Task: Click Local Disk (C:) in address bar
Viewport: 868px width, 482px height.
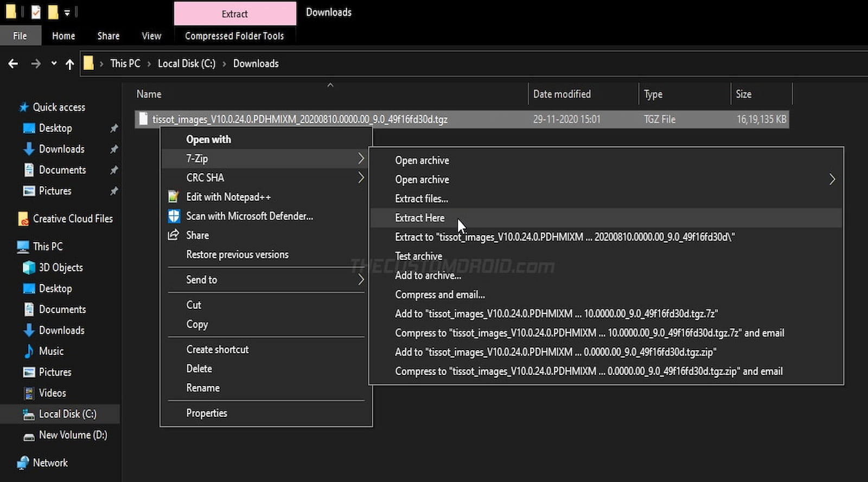Action: (186, 64)
